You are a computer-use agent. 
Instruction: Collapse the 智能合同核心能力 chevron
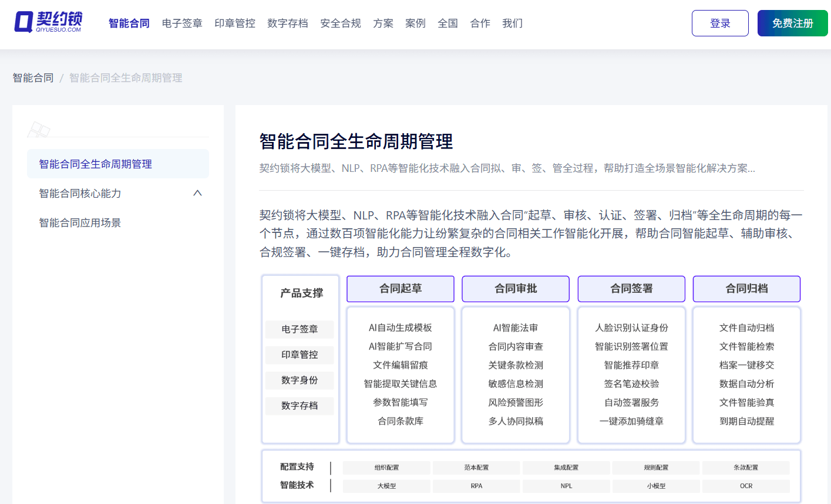click(x=197, y=193)
